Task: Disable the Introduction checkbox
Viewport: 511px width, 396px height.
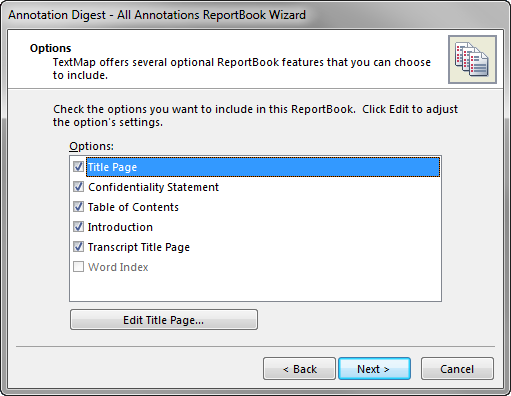Action: point(78,227)
